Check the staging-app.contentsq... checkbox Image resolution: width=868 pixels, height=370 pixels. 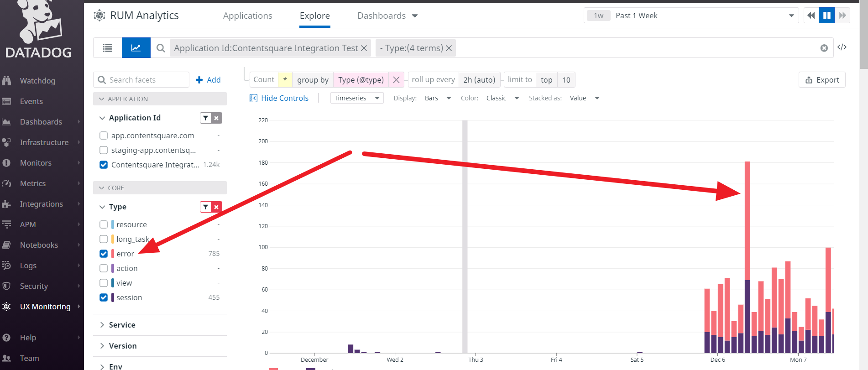click(104, 150)
